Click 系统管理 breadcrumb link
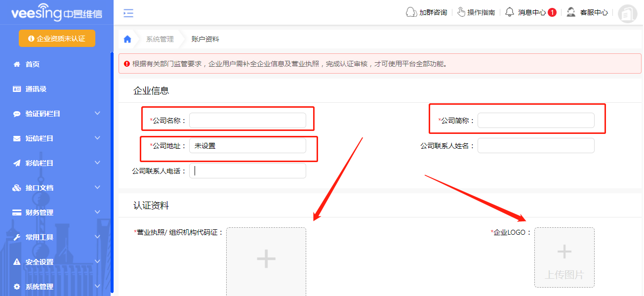This screenshot has height=296, width=644. (x=160, y=39)
